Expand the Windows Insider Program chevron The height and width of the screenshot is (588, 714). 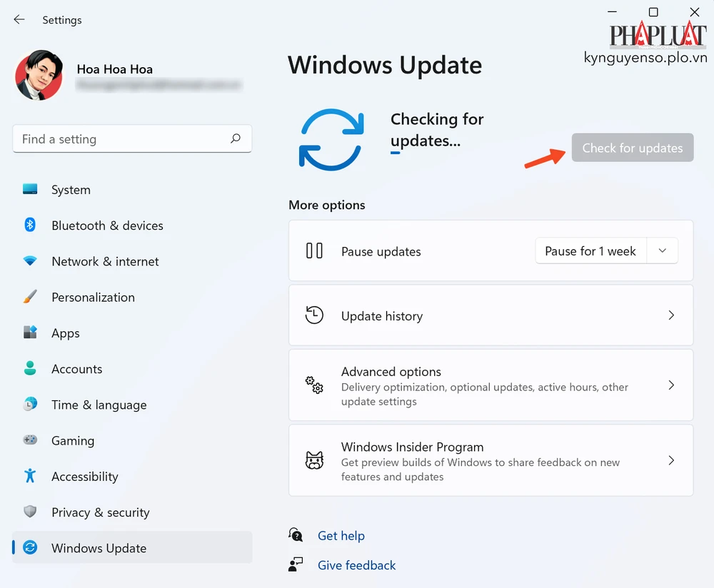pyautogui.click(x=670, y=461)
